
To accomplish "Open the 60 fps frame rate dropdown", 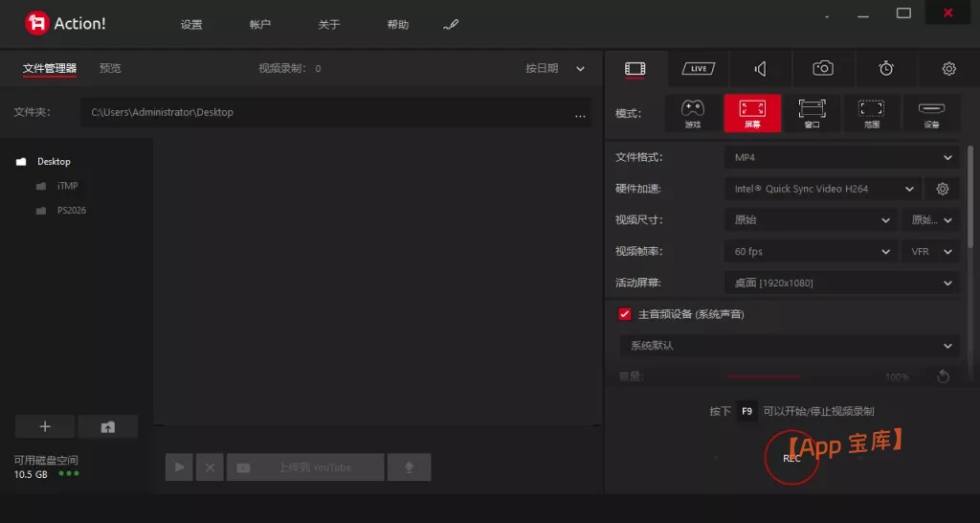I will pyautogui.click(x=811, y=252).
